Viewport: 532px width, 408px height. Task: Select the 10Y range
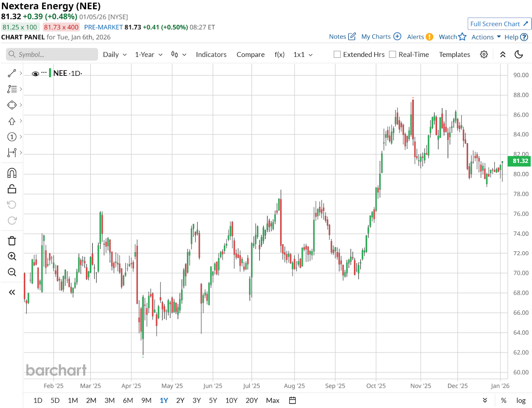click(x=231, y=400)
